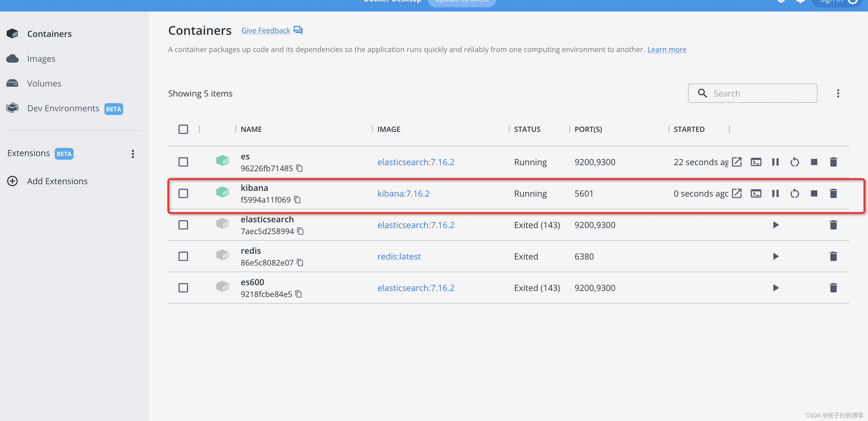This screenshot has width=868, height=421.
Task: Open elasticsearch:7.16.2 image of es600 row
Action: pyautogui.click(x=416, y=288)
